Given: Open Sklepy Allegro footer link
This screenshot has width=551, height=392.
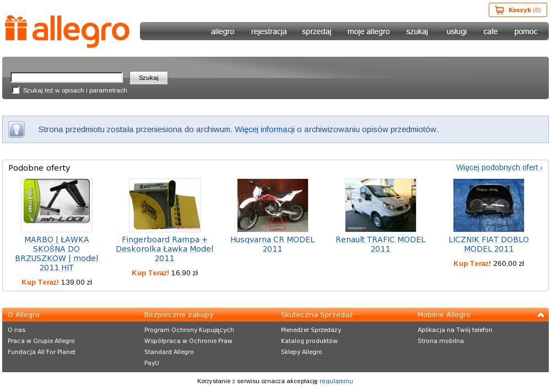Looking at the screenshot, I should coord(301,352).
